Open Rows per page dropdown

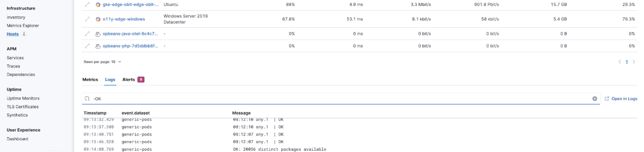(x=102, y=62)
